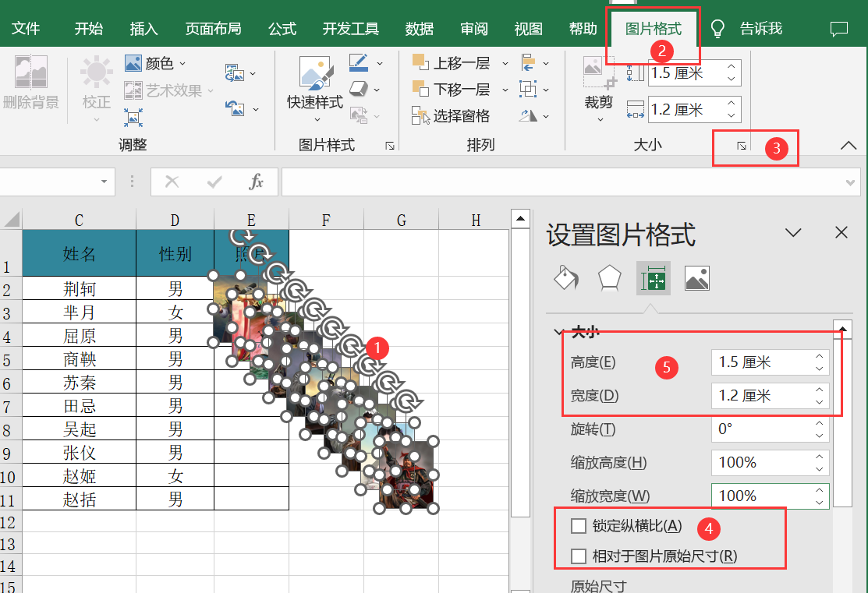Switch to the Home (开始) tab

(89, 29)
